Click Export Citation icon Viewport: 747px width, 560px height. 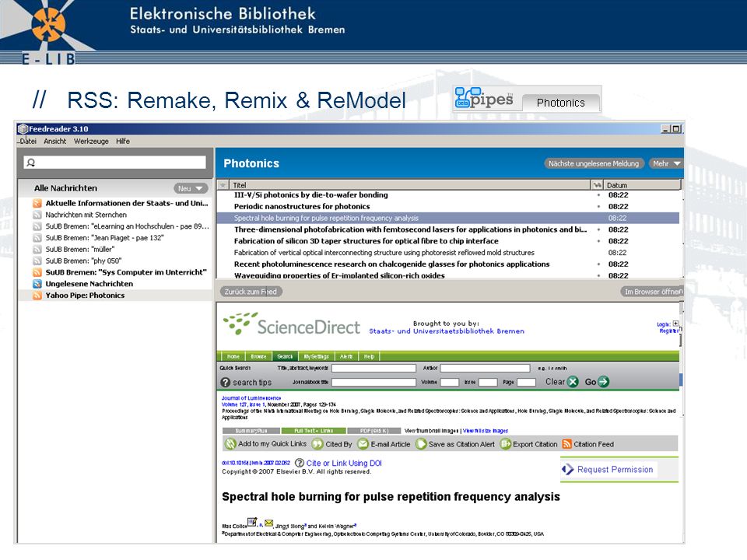tap(506, 444)
